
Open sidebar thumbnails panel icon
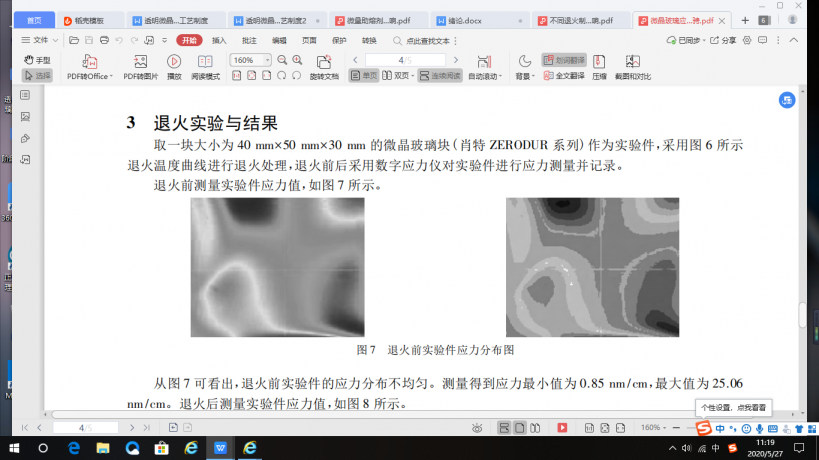(x=25, y=95)
